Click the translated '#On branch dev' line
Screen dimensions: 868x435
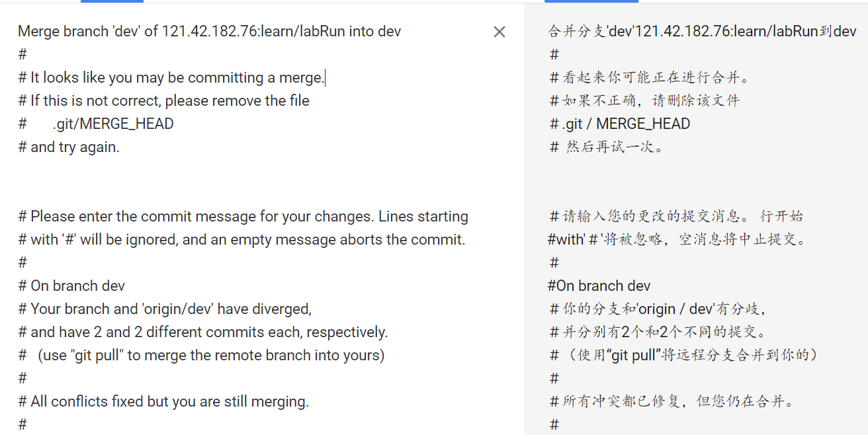[599, 286]
